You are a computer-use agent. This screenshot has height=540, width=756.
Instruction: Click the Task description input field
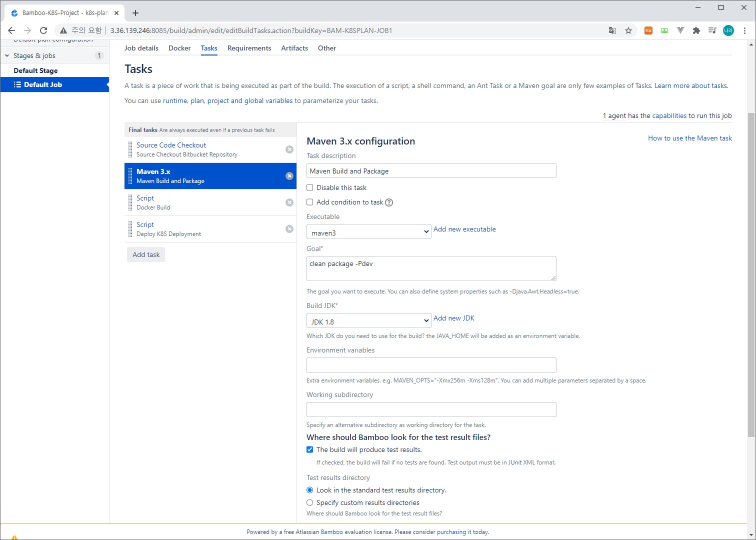pos(431,170)
